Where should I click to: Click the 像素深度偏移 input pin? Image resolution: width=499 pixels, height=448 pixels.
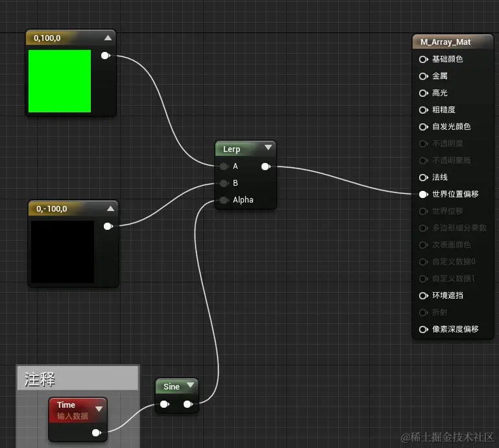pyautogui.click(x=424, y=329)
